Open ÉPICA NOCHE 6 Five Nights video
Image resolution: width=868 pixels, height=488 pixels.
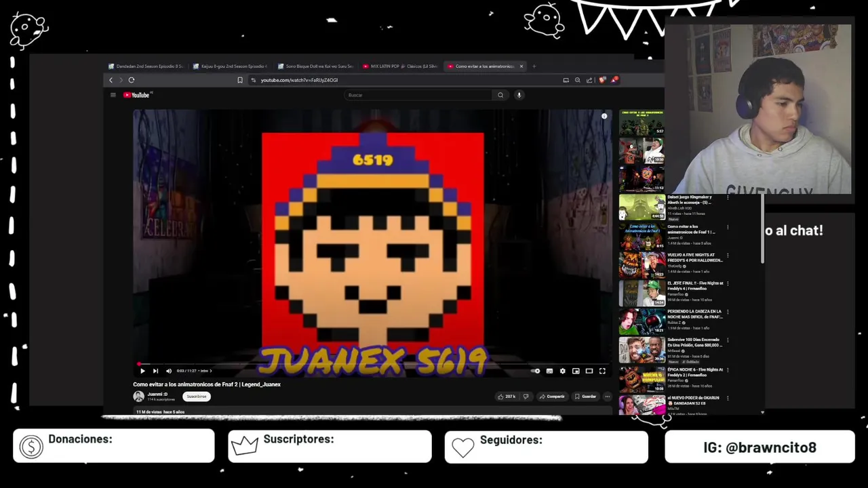[x=642, y=379]
